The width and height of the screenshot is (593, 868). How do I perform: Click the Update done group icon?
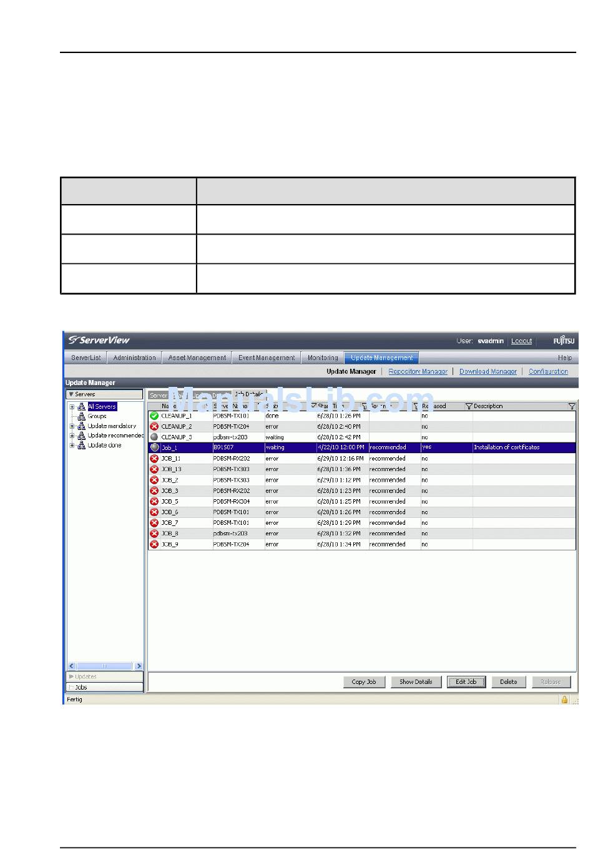click(x=81, y=446)
